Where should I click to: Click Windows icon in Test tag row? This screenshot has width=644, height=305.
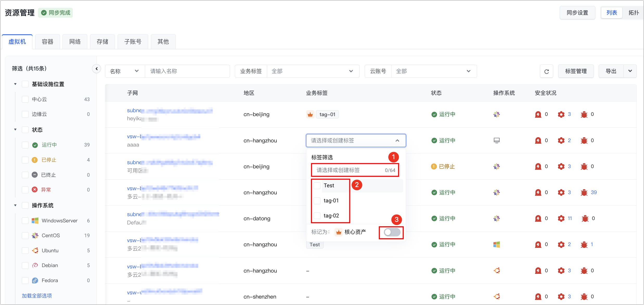pyautogui.click(x=497, y=244)
